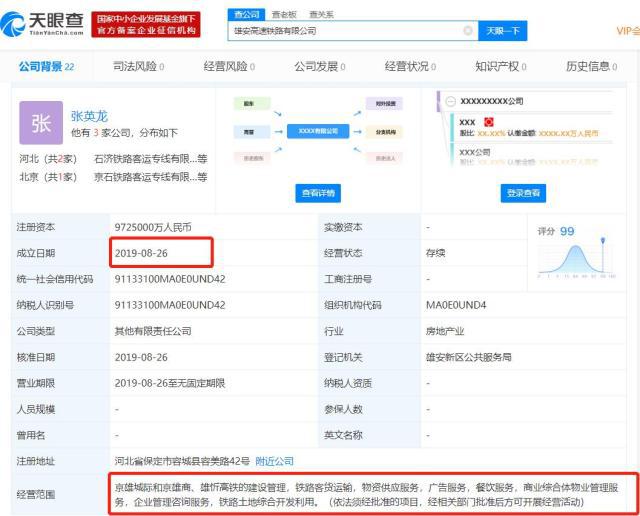Screen dimensions: 640x516
Task: Click the purple 张 avatar
Action: tap(41, 123)
